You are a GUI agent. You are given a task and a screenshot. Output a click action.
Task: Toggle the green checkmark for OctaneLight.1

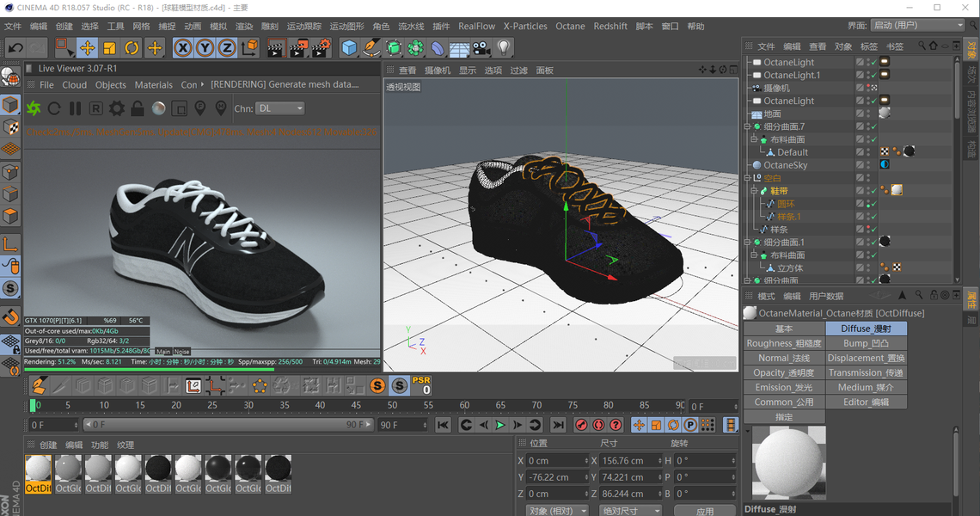[x=873, y=75]
